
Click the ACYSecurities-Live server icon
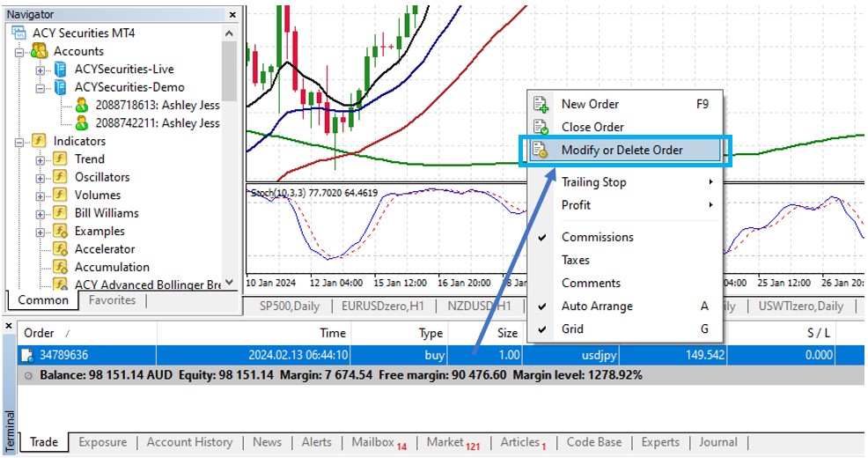61,69
